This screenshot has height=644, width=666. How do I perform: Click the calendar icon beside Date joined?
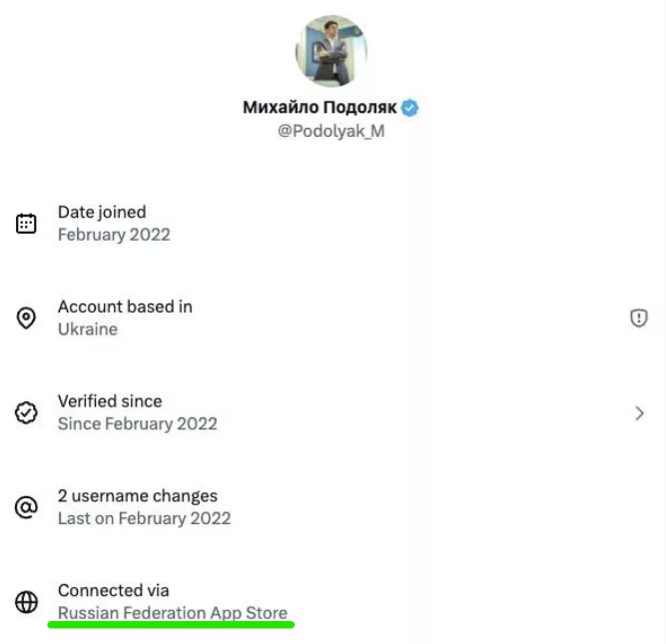(x=26, y=224)
